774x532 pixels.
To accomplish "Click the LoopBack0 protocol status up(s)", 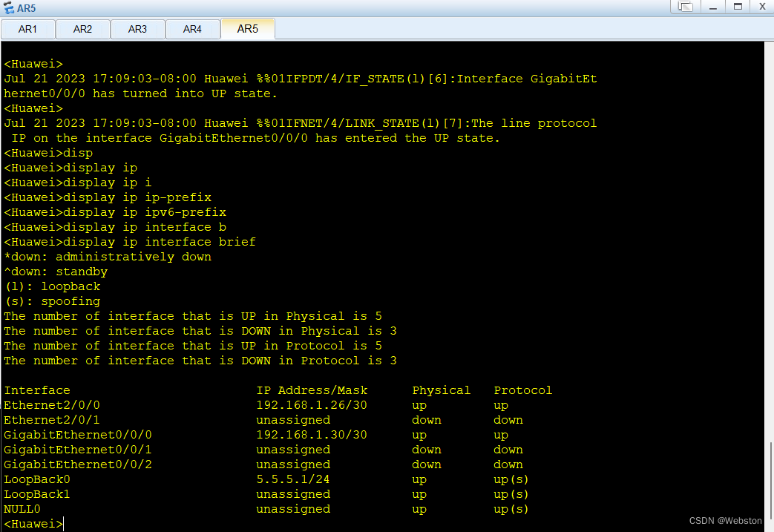I will pos(511,479).
